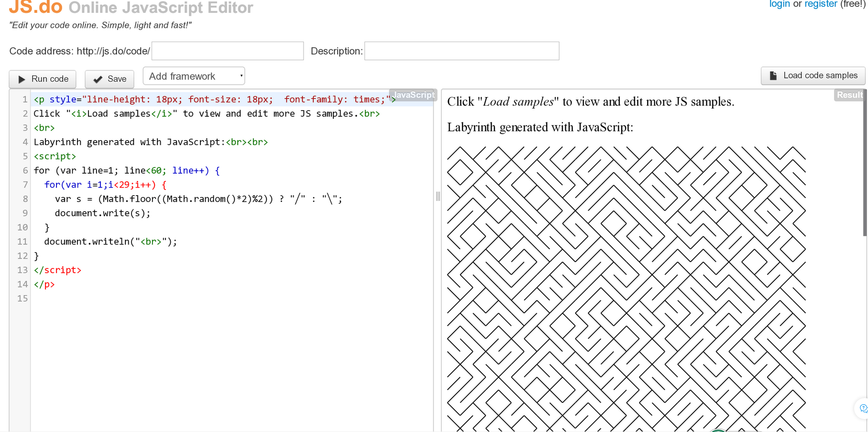Click the help chat icon at bottom right
The height and width of the screenshot is (432, 868).
(x=863, y=408)
